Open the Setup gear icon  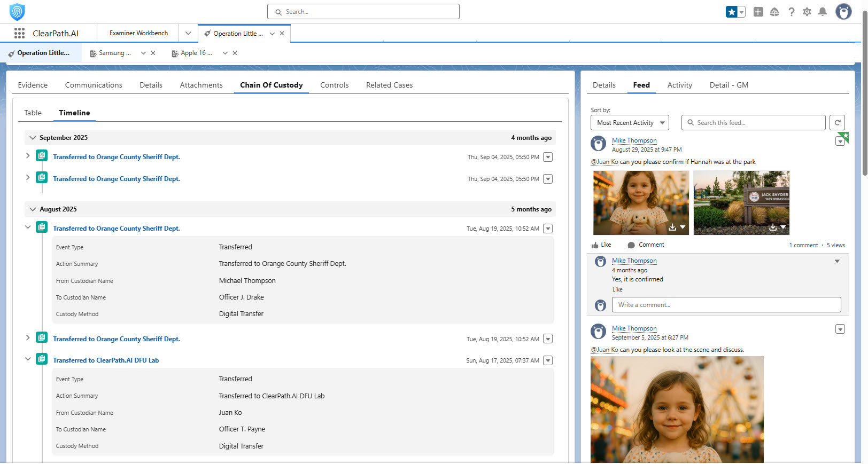tap(807, 12)
